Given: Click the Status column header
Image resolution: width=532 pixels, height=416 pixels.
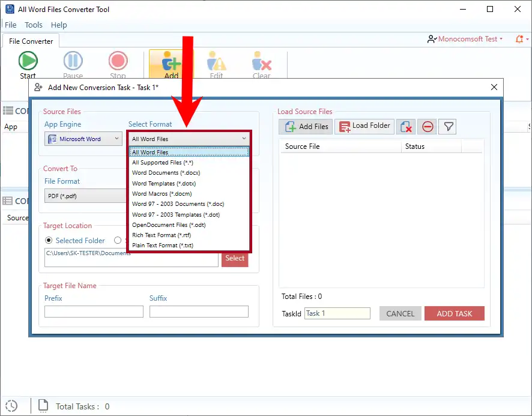Looking at the screenshot, I should (x=431, y=146).
